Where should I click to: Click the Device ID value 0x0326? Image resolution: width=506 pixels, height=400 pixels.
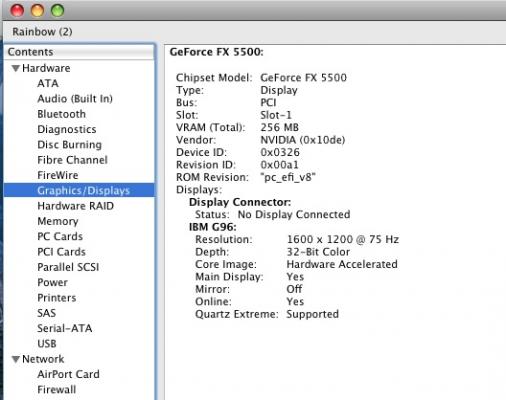[280, 153]
